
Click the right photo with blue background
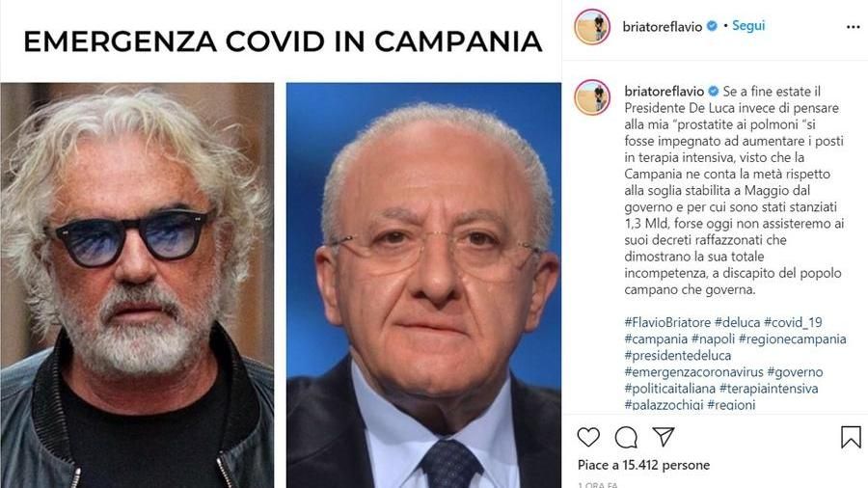[x=423, y=285]
